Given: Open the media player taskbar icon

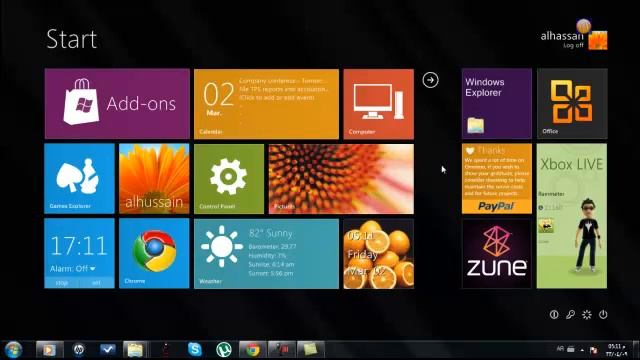Looking at the screenshot, I should (49, 350).
